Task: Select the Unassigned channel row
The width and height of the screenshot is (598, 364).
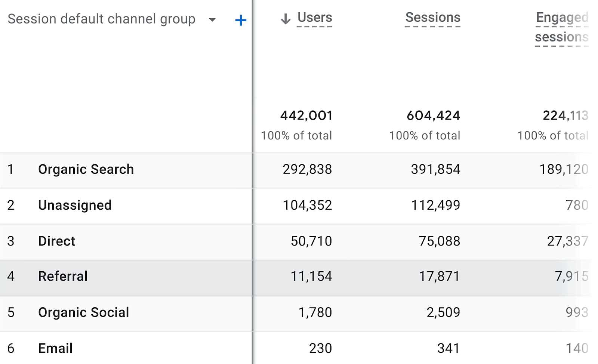Action: 75,205
